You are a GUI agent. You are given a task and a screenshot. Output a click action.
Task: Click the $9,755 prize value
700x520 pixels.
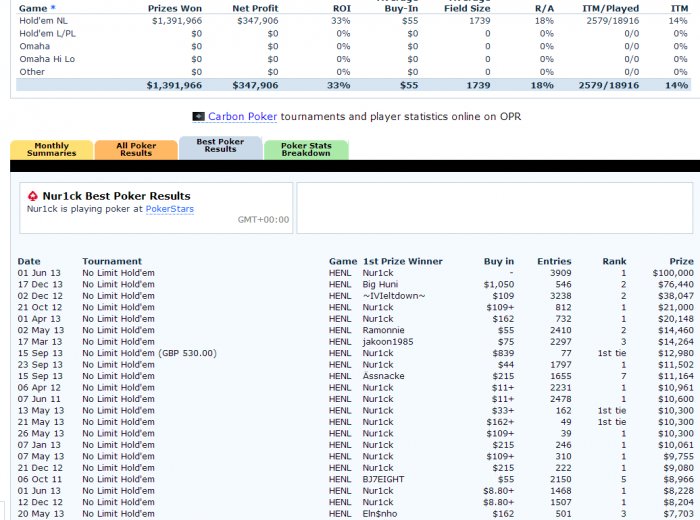[678, 456]
